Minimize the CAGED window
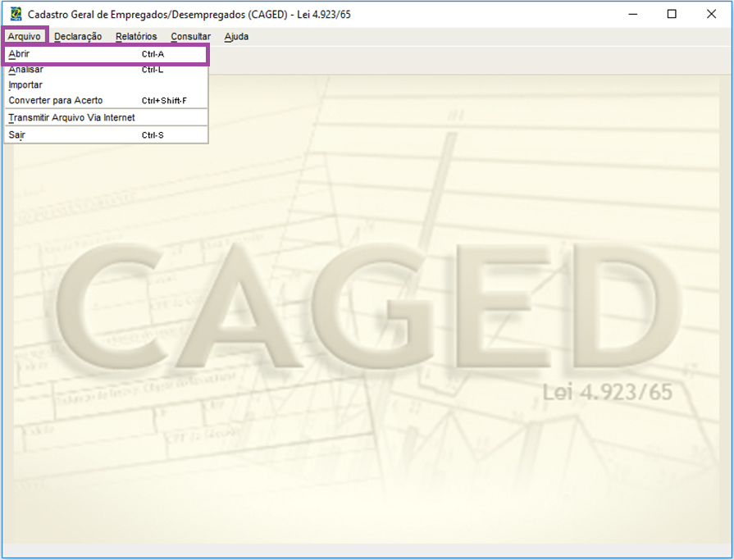The height and width of the screenshot is (560, 734). click(633, 14)
